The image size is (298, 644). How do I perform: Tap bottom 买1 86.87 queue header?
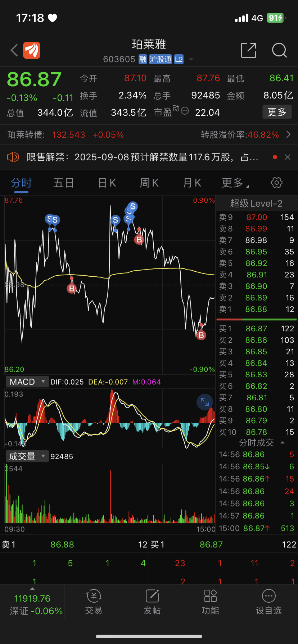pos(223,544)
